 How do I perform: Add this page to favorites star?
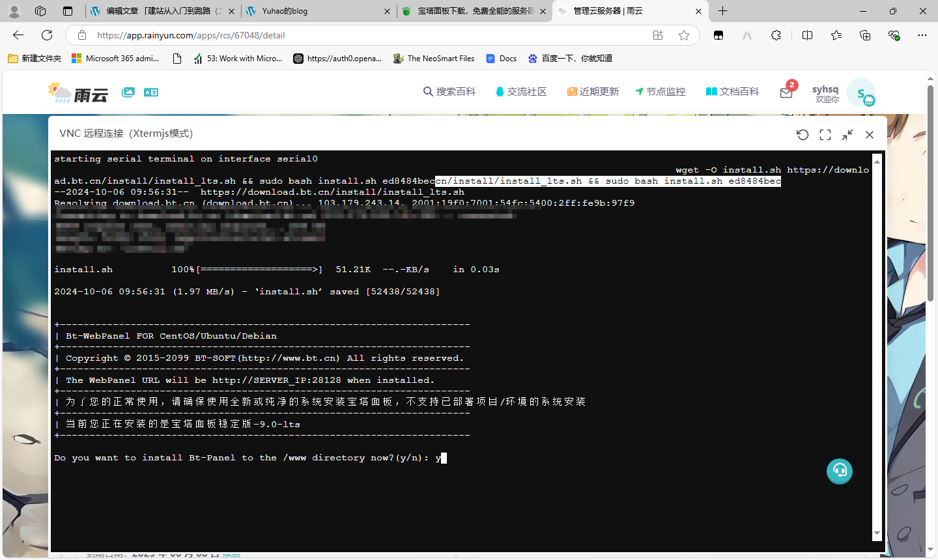[684, 35]
